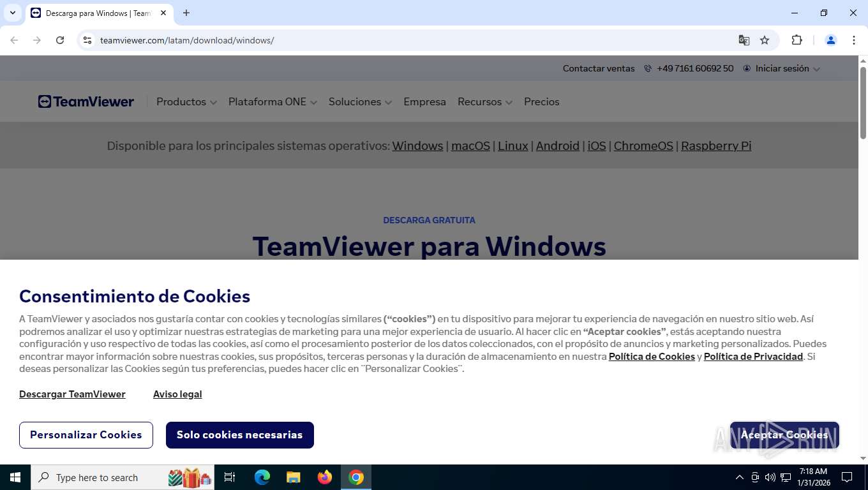Image resolution: width=868 pixels, height=490 pixels.
Task: Expand the Soluciones menu
Action: 360,101
